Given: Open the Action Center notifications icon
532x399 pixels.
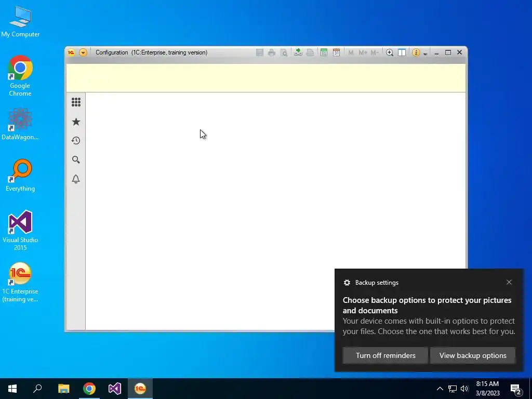Looking at the screenshot, I should click(516, 389).
